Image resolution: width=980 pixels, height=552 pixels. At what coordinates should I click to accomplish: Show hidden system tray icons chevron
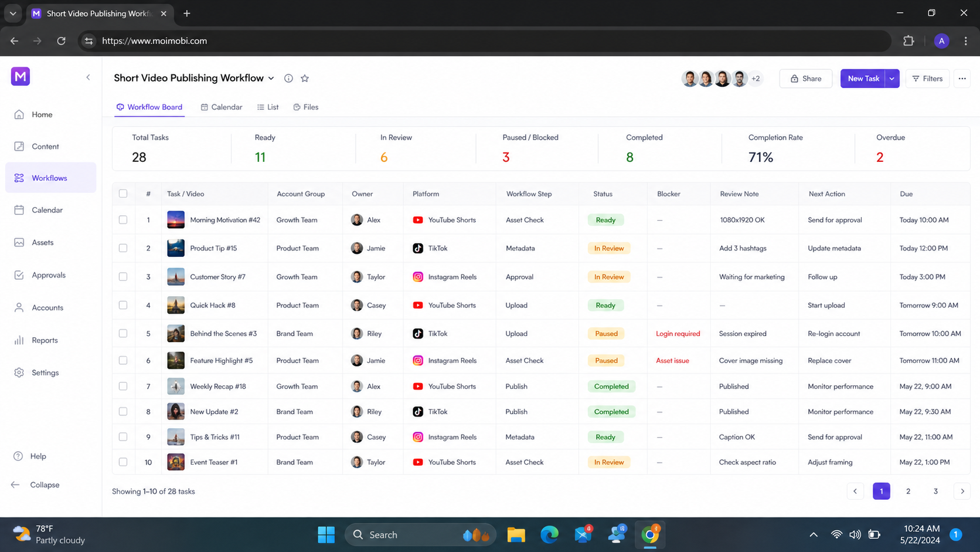coord(814,534)
